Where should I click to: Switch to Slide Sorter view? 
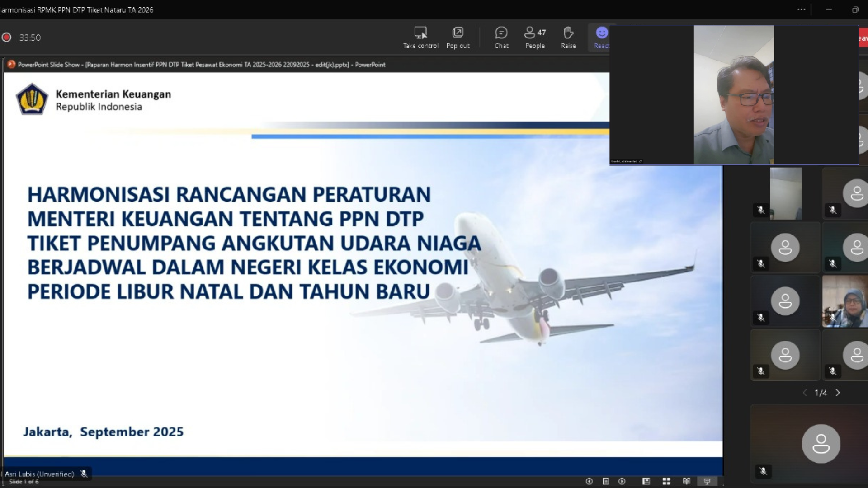click(x=666, y=481)
